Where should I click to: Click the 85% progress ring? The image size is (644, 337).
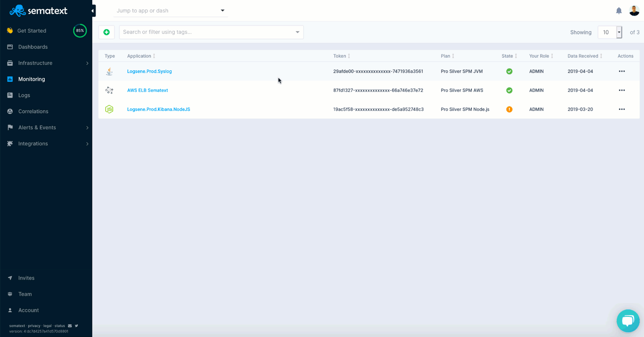pos(80,31)
